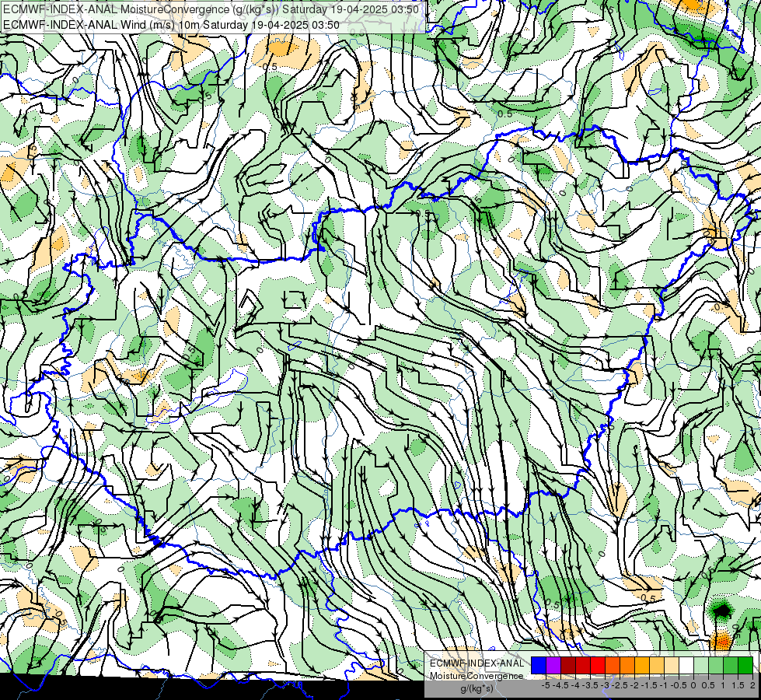Click the -4.5 legend tick label
This screenshot has width=761, height=700.
coord(560,685)
